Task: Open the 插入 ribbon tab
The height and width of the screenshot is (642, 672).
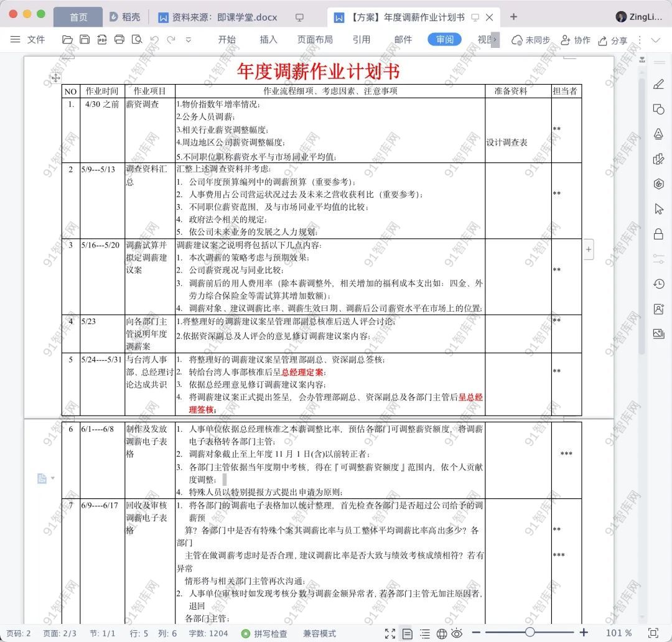Action: coord(268,40)
